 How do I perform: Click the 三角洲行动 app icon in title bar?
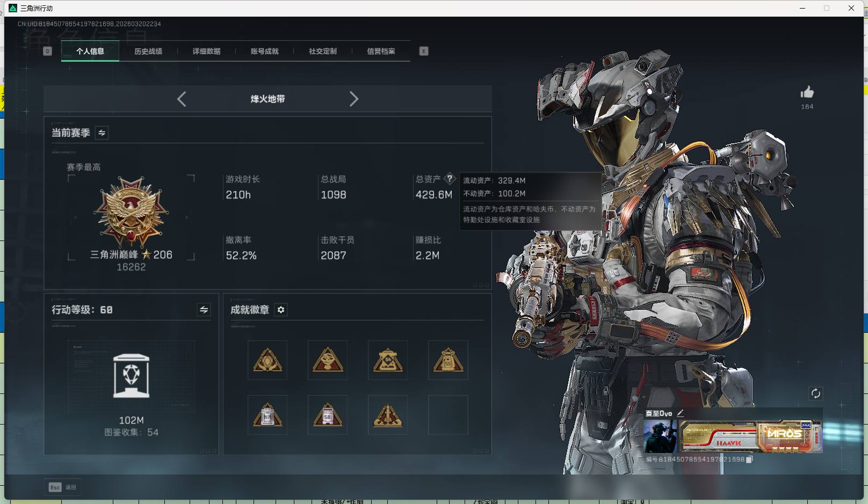(x=13, y=8)
